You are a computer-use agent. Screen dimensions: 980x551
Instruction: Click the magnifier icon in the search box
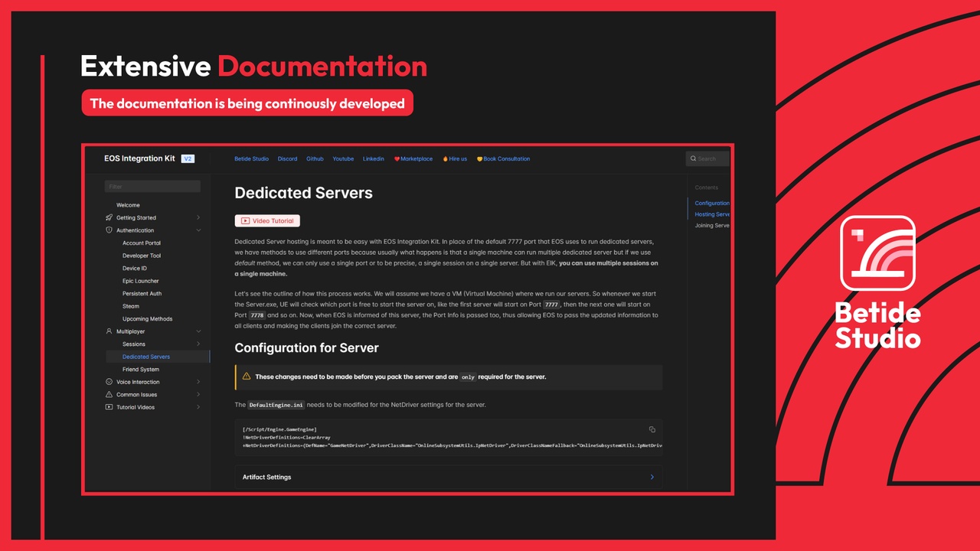pyautogui.click(x=691, y=158)
